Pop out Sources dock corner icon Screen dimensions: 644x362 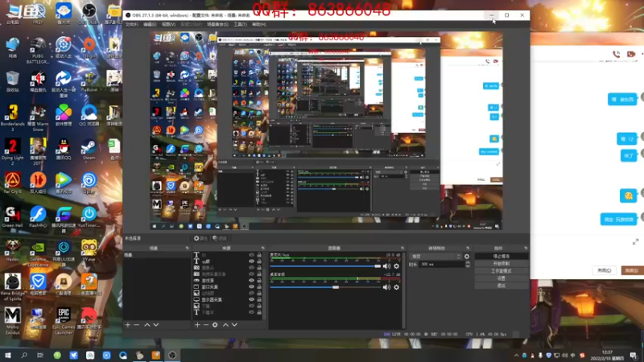pyautogui.click(x=263, y=248)
